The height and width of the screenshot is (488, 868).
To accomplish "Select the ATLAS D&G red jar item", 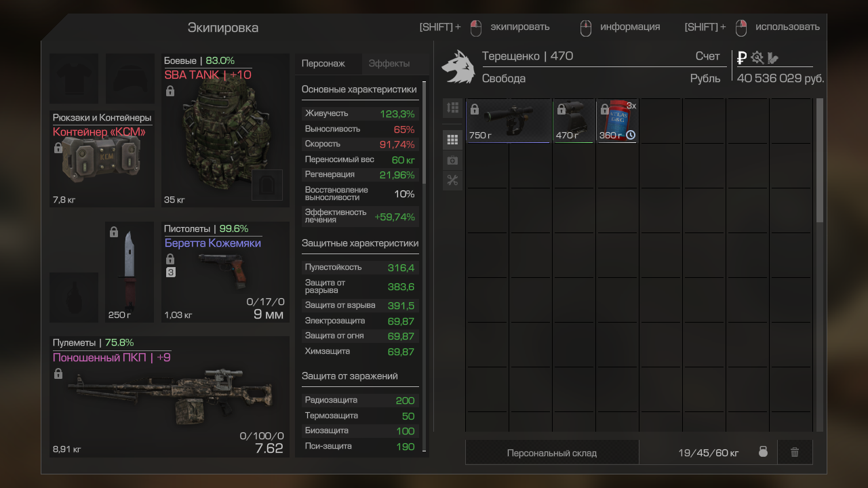I will coord(617,121).
